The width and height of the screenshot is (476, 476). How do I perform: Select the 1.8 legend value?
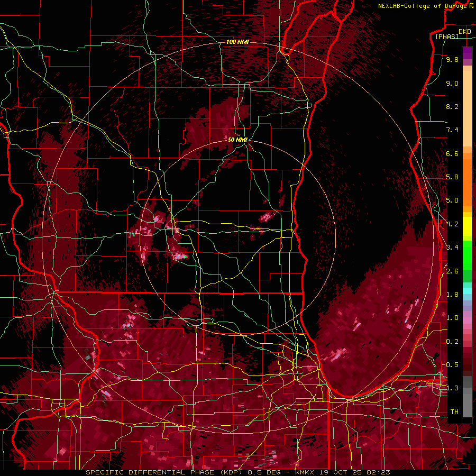point(452,295)
